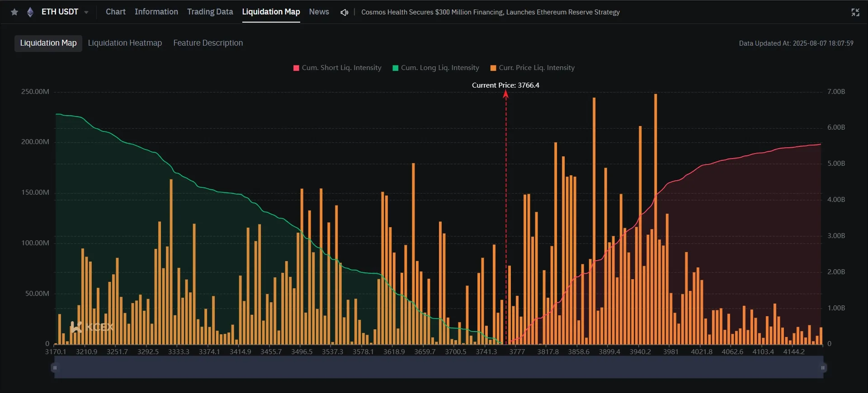Screen dimensions: 868x393
Task: Switch to Liquidation Heatmap view
Action: (x=125, y=43)
